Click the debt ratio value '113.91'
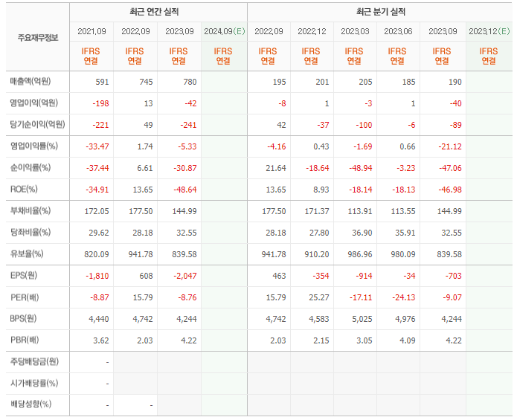Screen dimensions: 517x420 tap(360, 211)
